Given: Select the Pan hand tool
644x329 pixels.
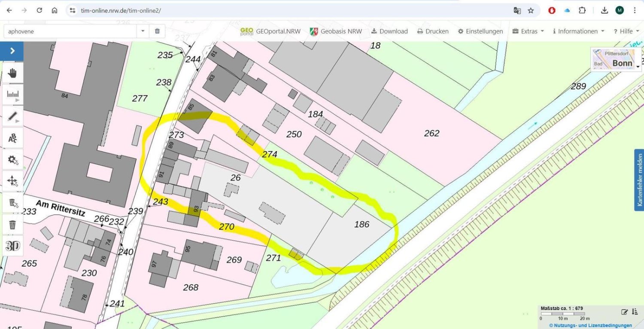Looking at the screenshot, I should [x=12, y=73].
